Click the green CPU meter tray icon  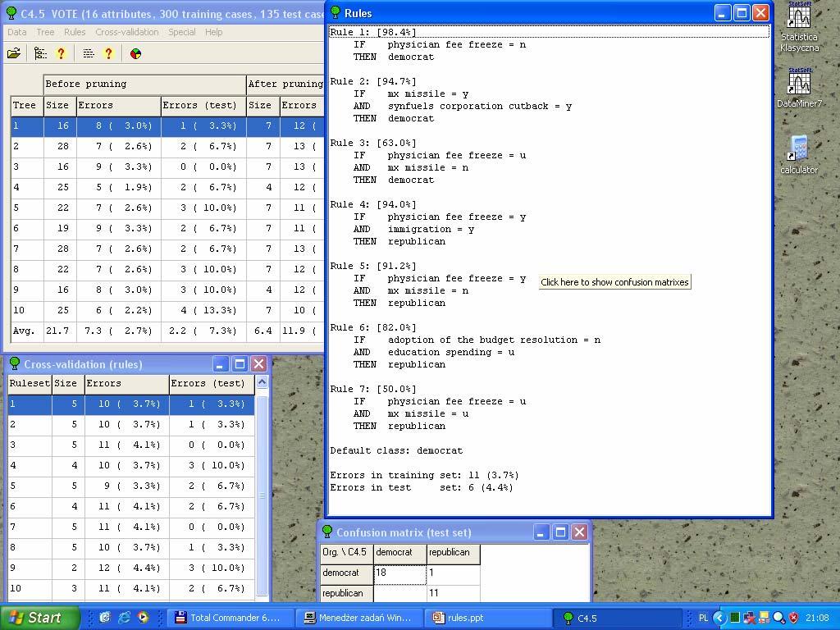[735, 618]
